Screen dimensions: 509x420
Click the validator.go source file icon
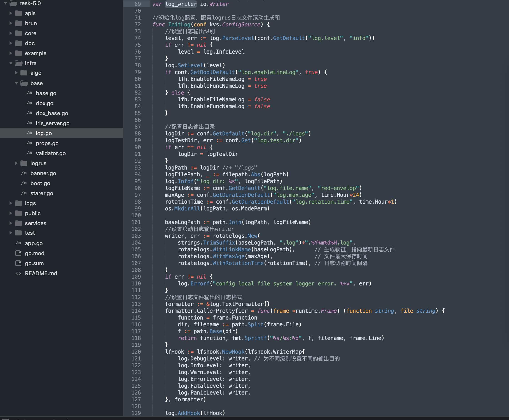tap(29, 153)
